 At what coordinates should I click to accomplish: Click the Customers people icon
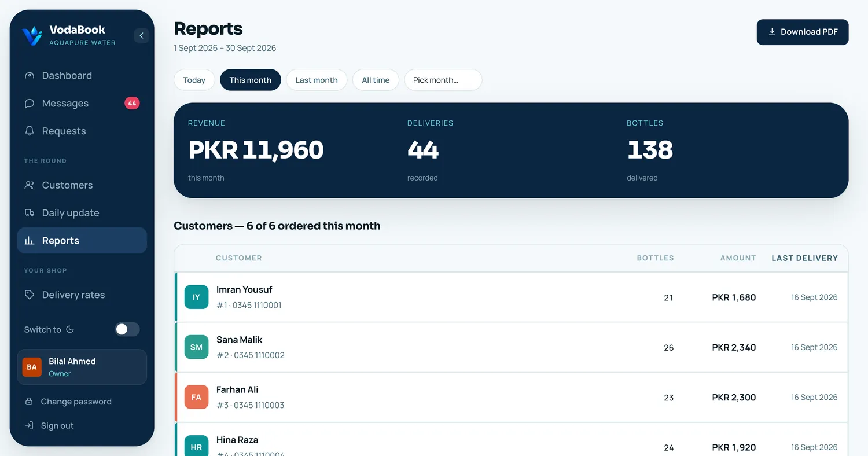point(30,185)
